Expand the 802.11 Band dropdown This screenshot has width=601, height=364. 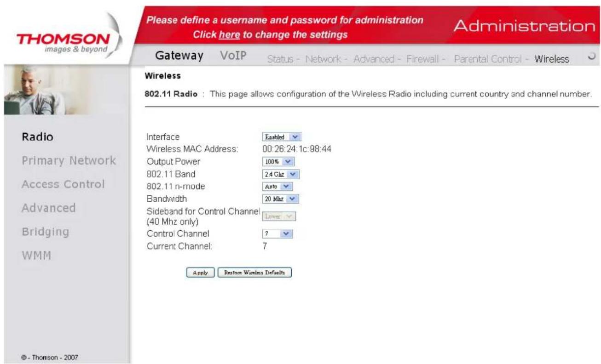click(x=281, y=174)
